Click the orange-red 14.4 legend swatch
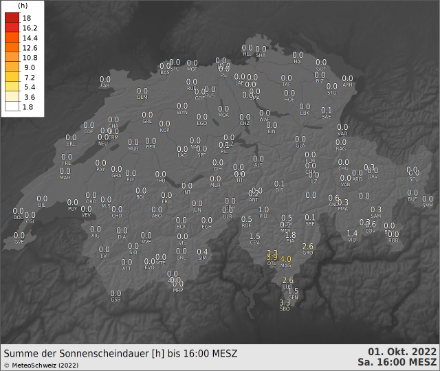Screen dimensions: 440x371 click(12, 37)
